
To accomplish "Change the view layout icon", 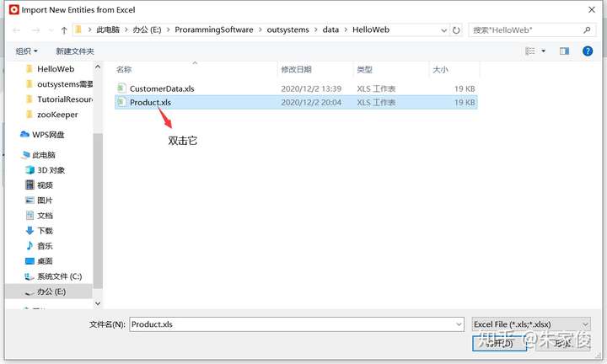I will click(x=530, y=51).
